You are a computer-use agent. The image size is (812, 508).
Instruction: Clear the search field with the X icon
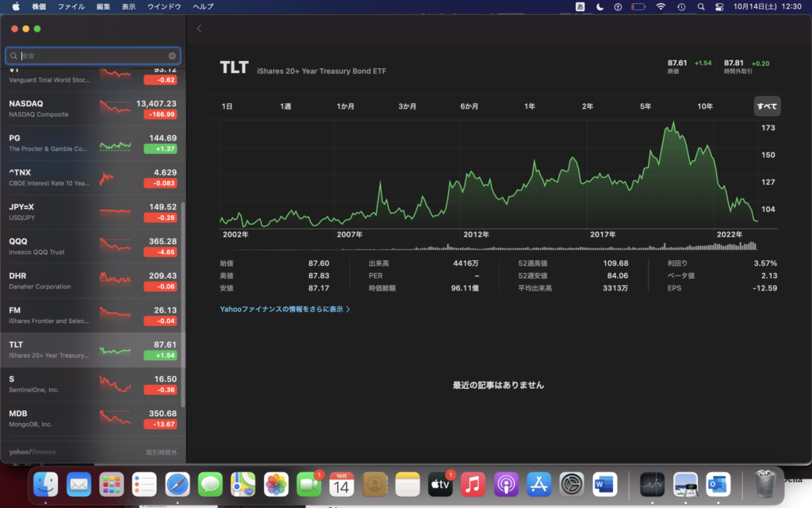tap(172, 56)
